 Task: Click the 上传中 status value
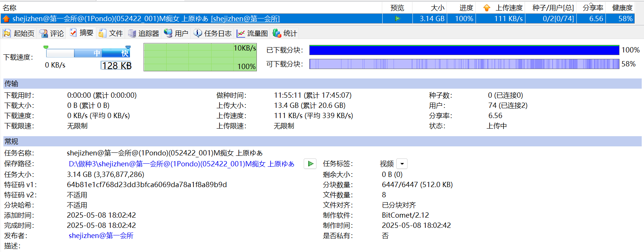click(497, 126)
